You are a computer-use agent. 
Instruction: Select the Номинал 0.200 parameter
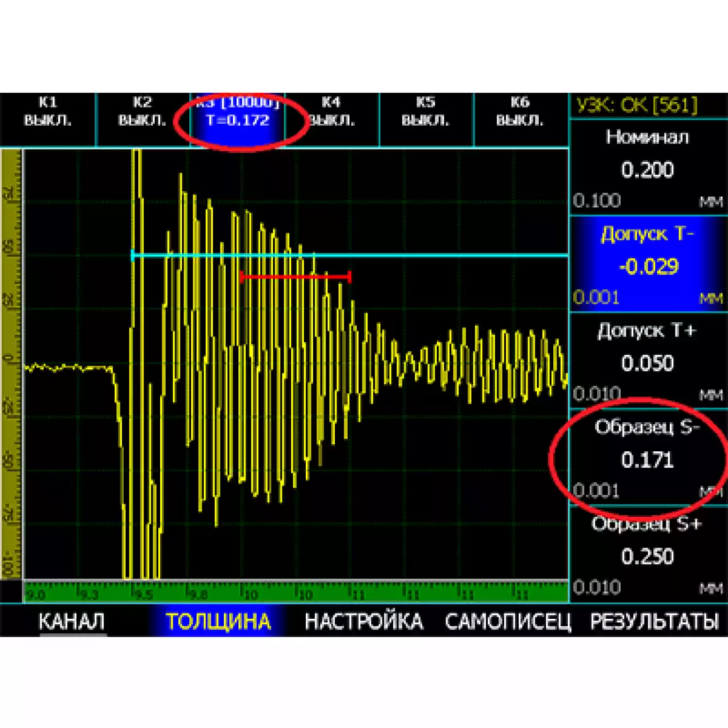647,168
